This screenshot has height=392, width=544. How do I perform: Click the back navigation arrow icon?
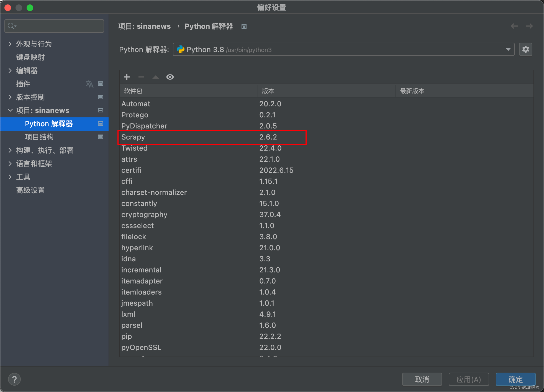tap(514, 26)
